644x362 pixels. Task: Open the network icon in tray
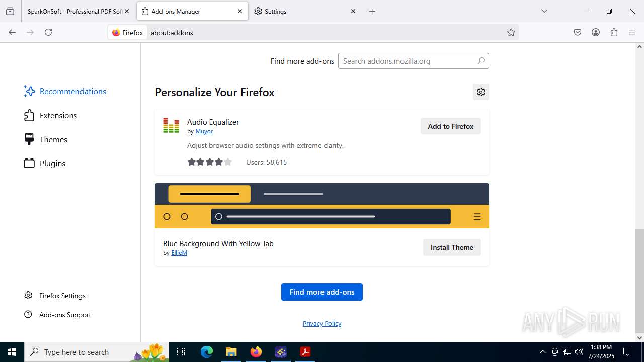(x=567, y=352)
